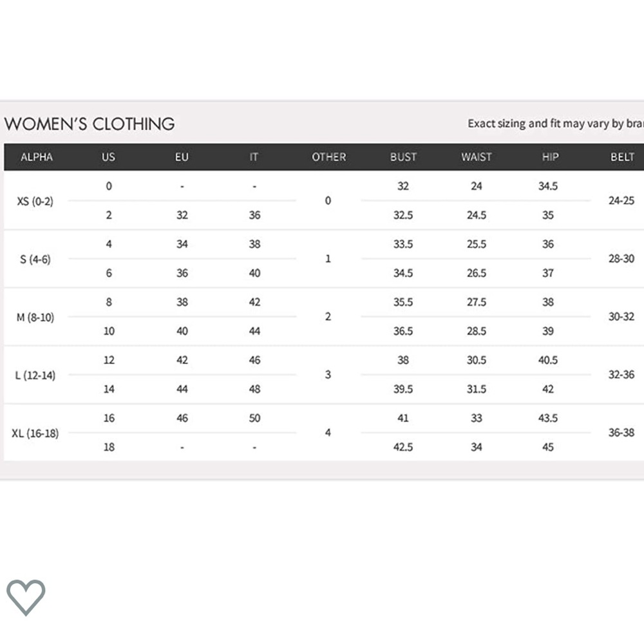The image size is (644, 644).
Task: Select the HIP column header
Action: (550, 157)
